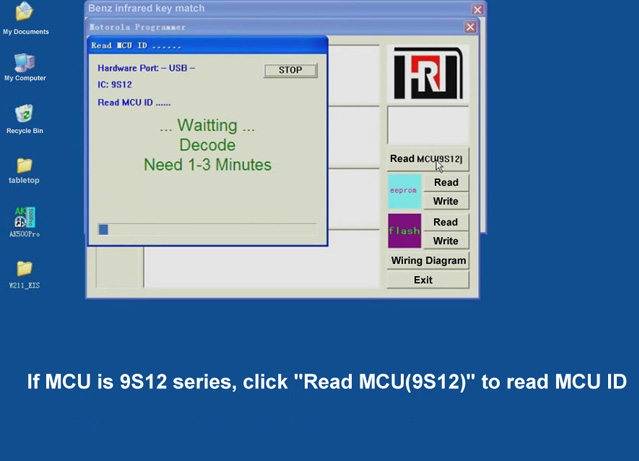
Task: Click the eeprom Read button
Action: (x=446, y=183)
